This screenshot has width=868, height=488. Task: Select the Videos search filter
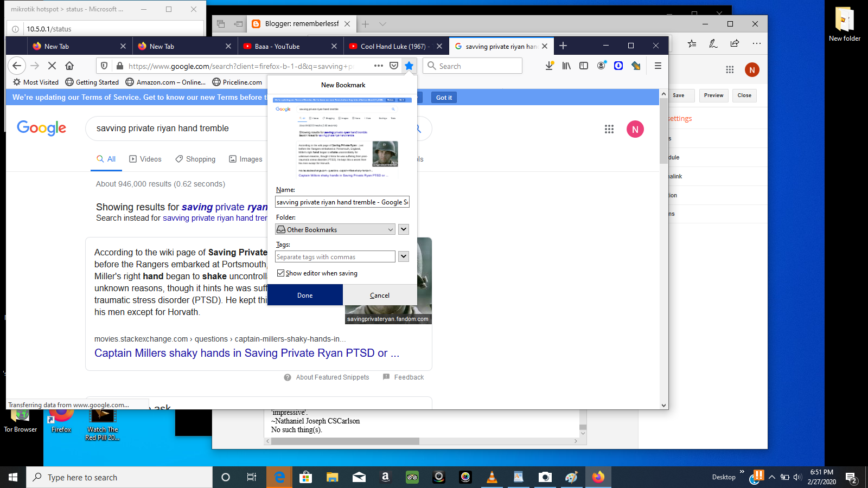pyautogui.click(x=145, y=159)
